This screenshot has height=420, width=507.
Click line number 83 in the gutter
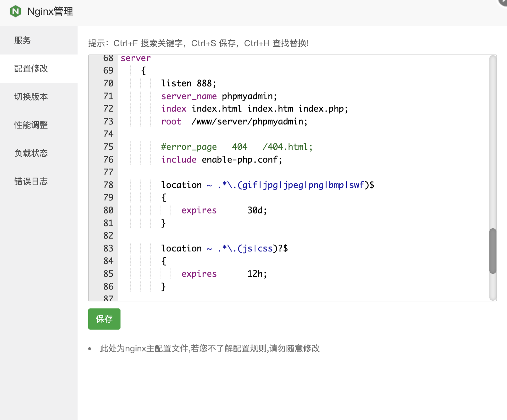(x=108, y=248)
